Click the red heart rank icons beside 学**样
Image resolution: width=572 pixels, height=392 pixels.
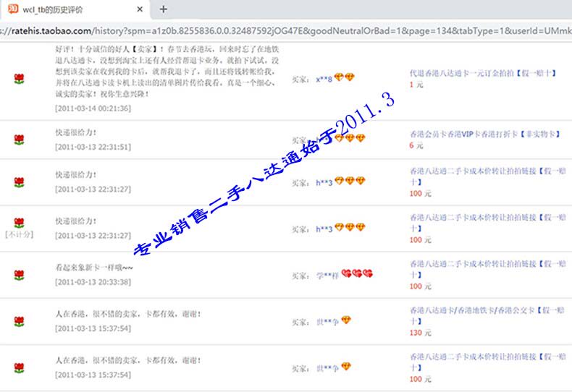point(357,273)
